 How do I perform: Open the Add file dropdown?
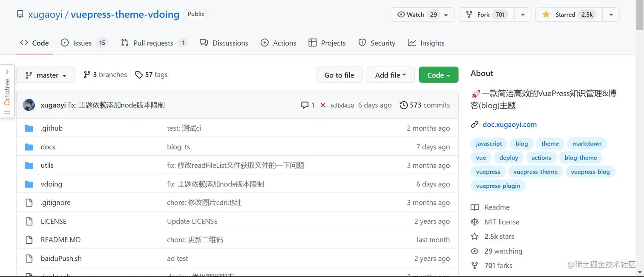click(391, 75)
